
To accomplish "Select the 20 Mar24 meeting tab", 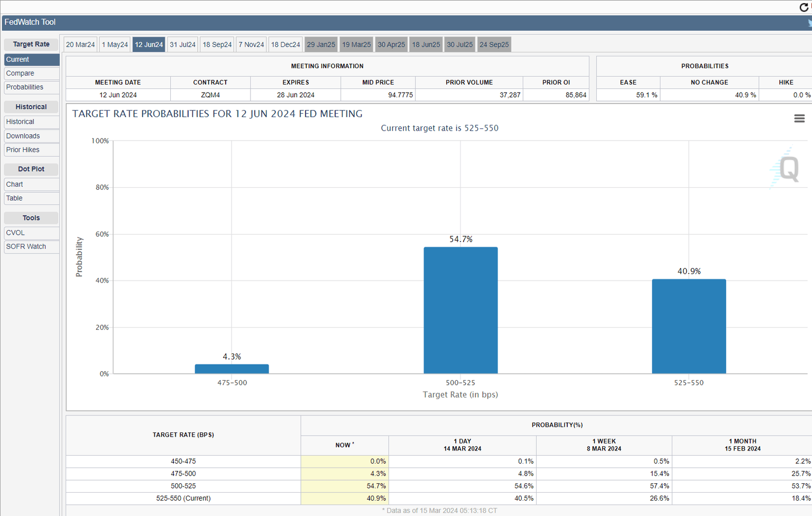I will click(80, 44).
